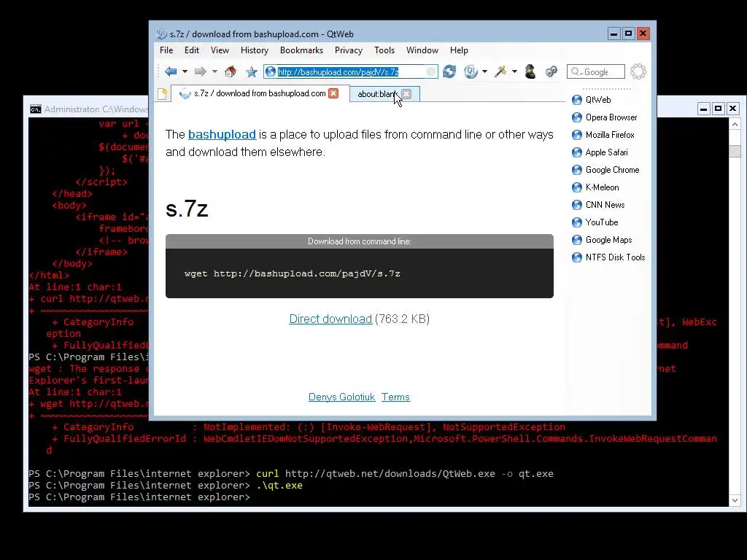Open the History menu

pyautogui.click(x=255, y=50)
